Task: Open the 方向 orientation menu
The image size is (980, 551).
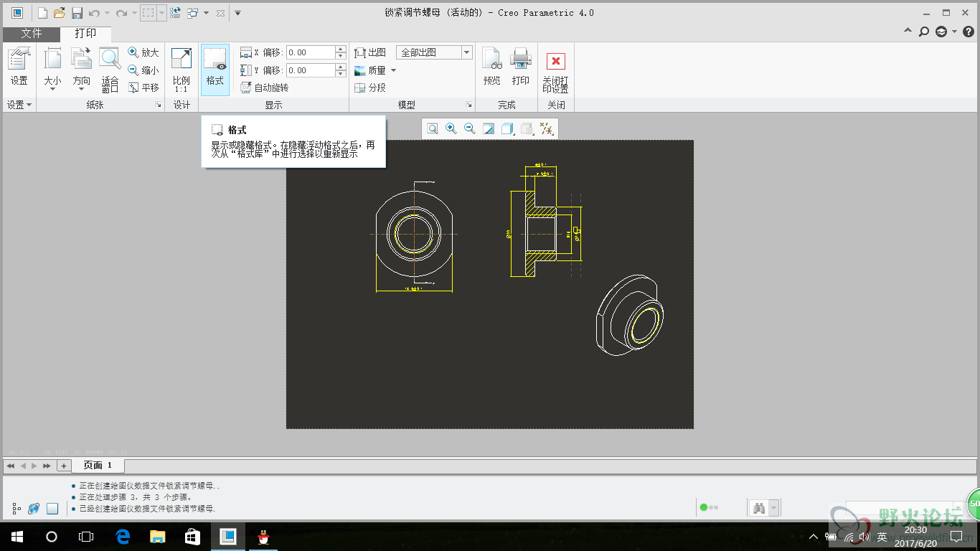Action: (x=82, y=69)
